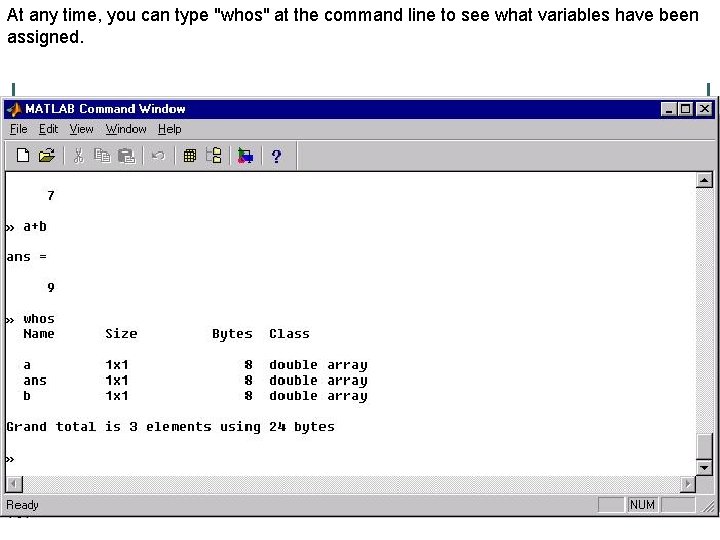Click the NUM indicator in status bar
The width and height of the screenshot is (720, 540).
coord(642,505)
